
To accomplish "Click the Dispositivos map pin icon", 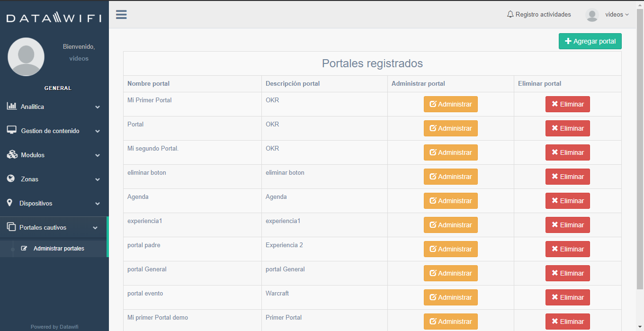I will (x=9, y=203).
